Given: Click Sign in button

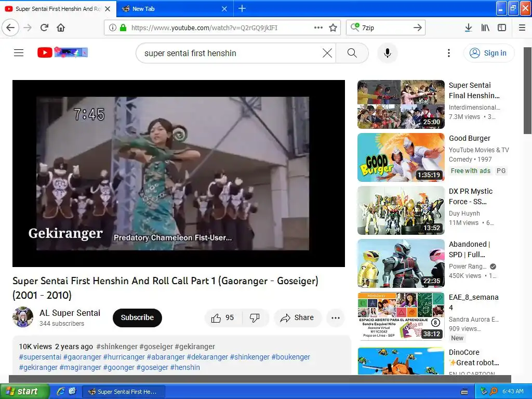Looking at the screenshot, I should [x=488, y=53].
